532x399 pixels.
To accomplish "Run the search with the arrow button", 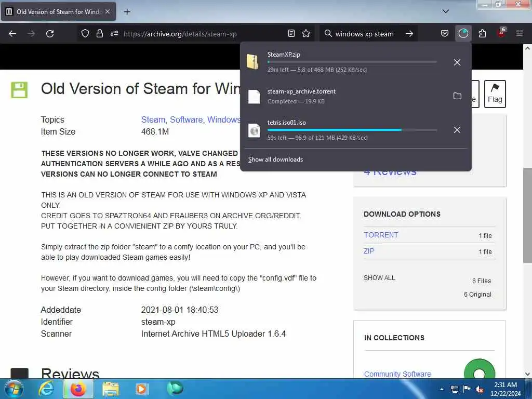I will coord(409,34).
